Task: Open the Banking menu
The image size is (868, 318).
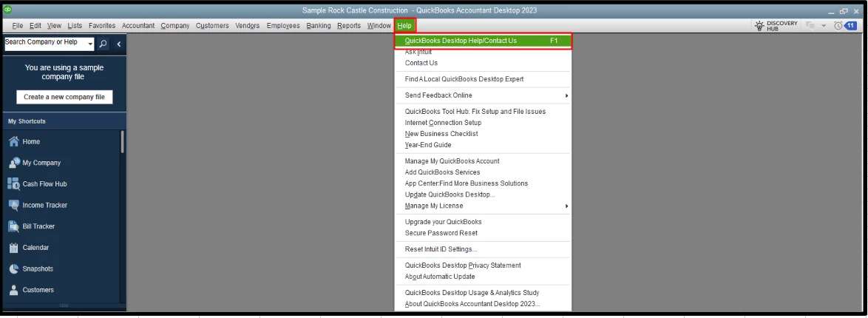Action: [x=319, y=25]
